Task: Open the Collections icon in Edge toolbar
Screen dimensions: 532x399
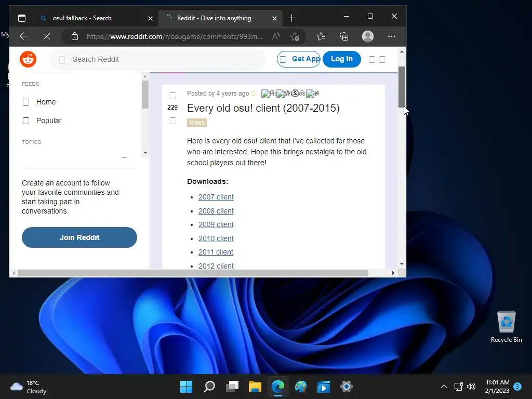Action: [344, 36]
